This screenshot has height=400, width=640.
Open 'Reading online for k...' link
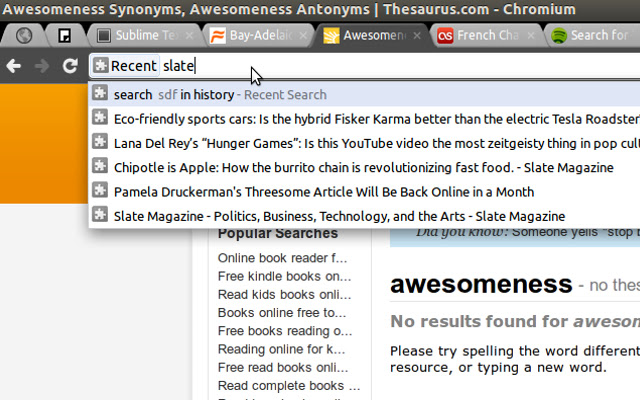tap(282, 349)
